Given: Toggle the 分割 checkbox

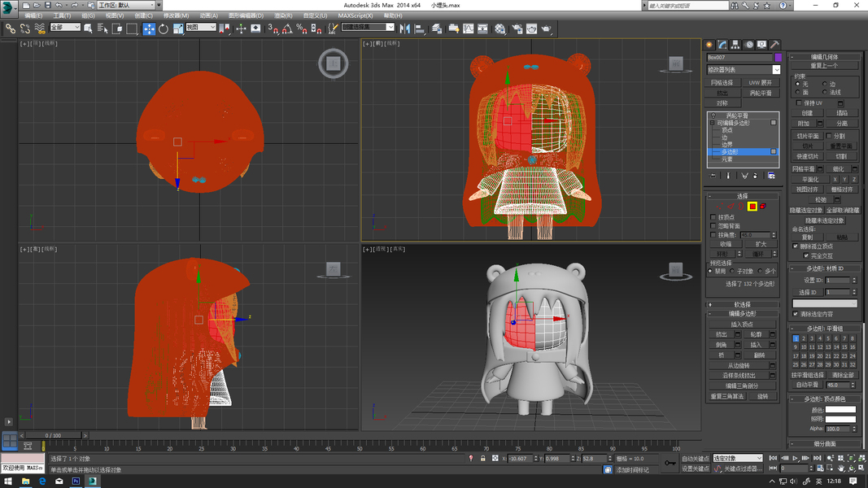Looking at the screenshot, I should (829, 136).
